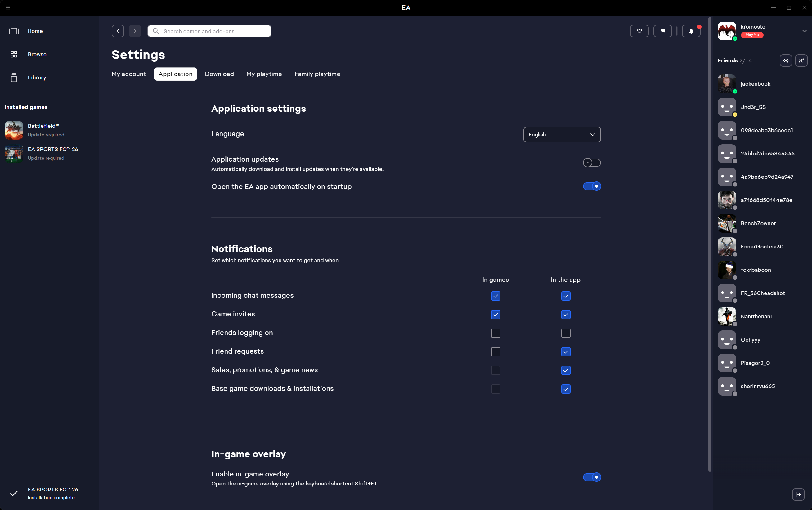Click BenchZowner friend avatar
This screenshot has height=510, width=812.
pos(727,223)
